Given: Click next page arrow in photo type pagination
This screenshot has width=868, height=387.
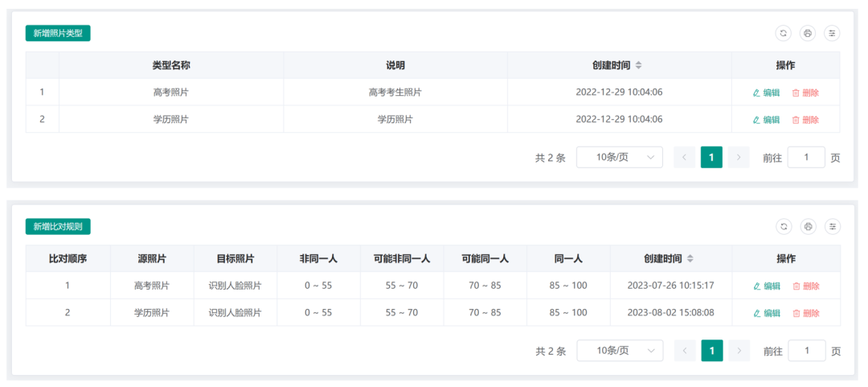Looking at the screenshot, I should tap(739, 158).
